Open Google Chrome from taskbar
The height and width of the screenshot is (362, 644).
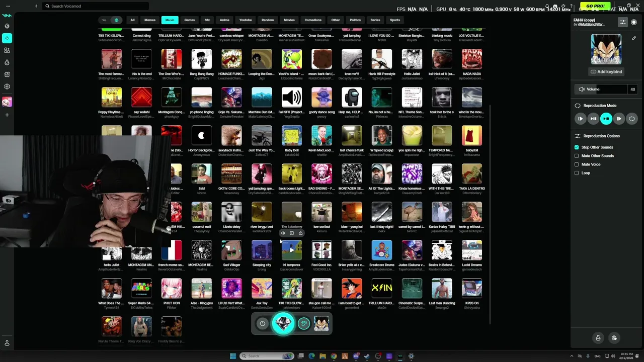click(x=334, y=356)
